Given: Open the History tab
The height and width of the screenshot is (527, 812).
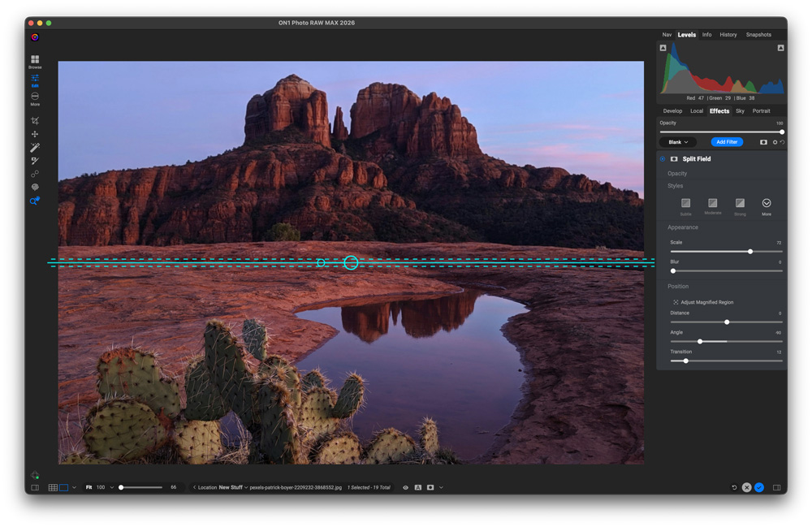Looking at the screenshot, I should point(728,35).
